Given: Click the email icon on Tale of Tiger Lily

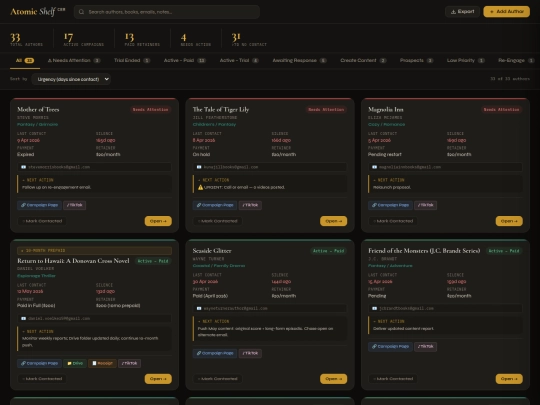Looking at the screenshot, I should (x=199, y=167).
